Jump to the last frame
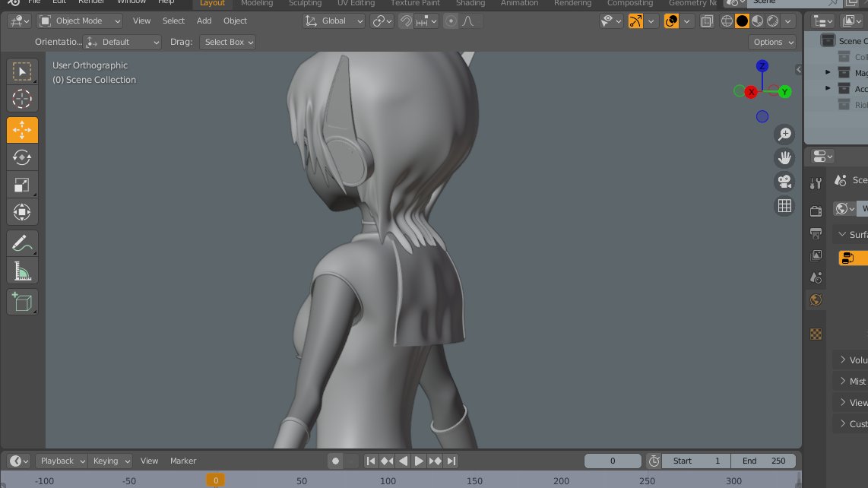868x488 pixels. [x=451, y=461]
